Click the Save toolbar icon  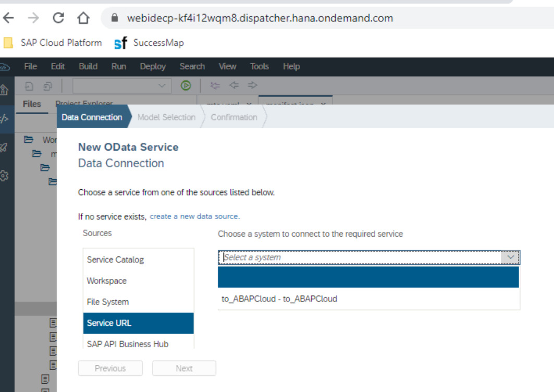click(x=29, y=86)
